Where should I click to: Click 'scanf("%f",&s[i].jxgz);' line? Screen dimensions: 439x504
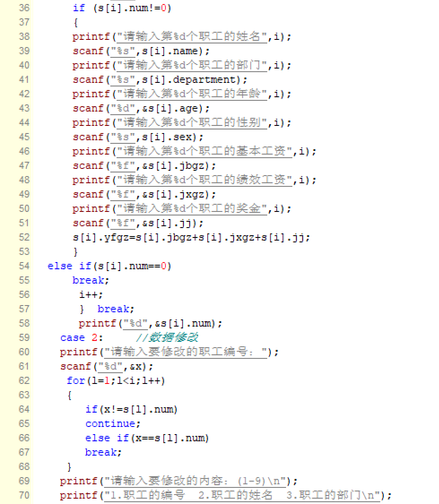(x=144, y=194)
